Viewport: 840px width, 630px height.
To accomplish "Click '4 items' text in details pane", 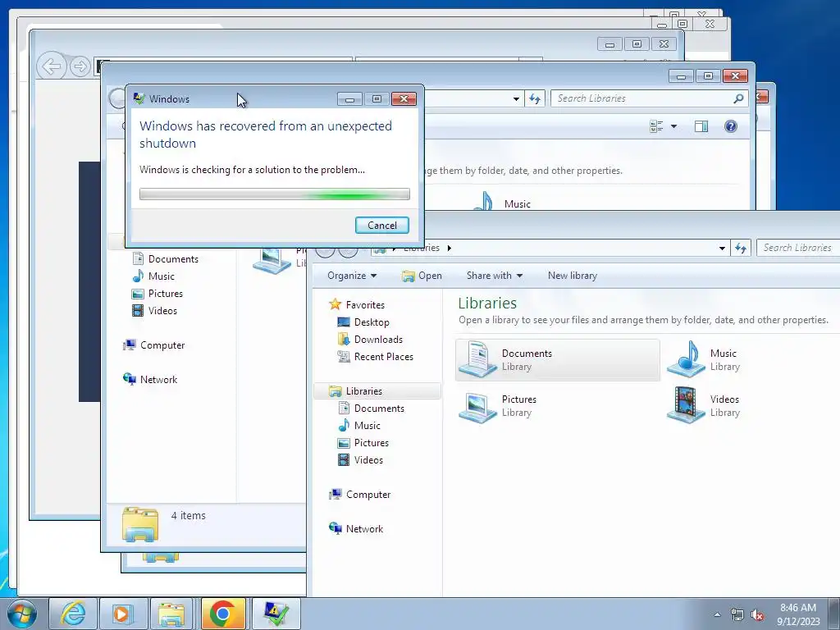I will pos(188,515).
